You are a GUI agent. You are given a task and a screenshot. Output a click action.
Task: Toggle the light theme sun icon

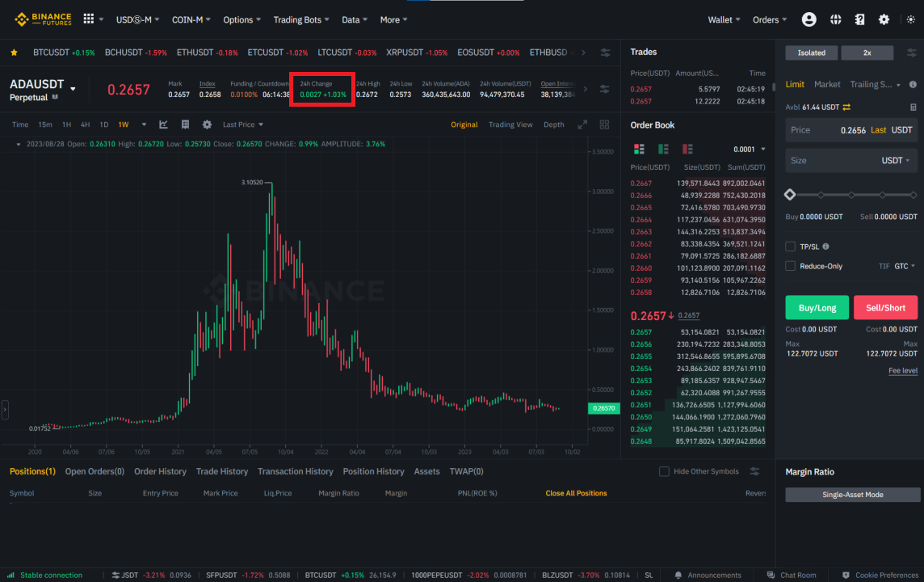point(911,19)
